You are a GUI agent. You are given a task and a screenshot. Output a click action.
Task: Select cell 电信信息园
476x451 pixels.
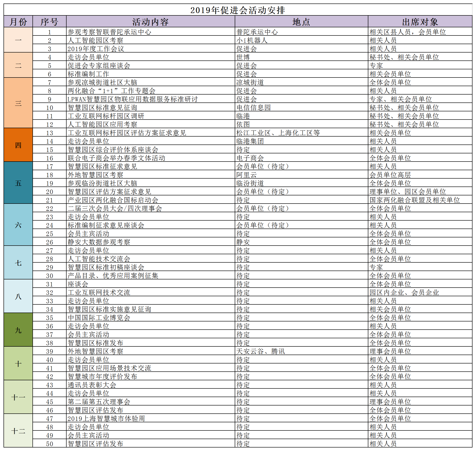coord(301,107)
